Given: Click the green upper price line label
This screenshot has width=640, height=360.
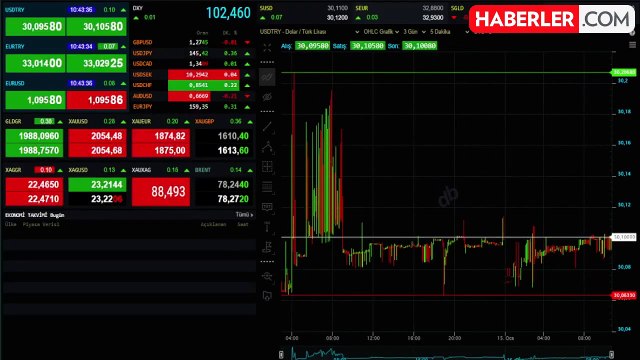Looking at the screenshot, I should [624, 72].
